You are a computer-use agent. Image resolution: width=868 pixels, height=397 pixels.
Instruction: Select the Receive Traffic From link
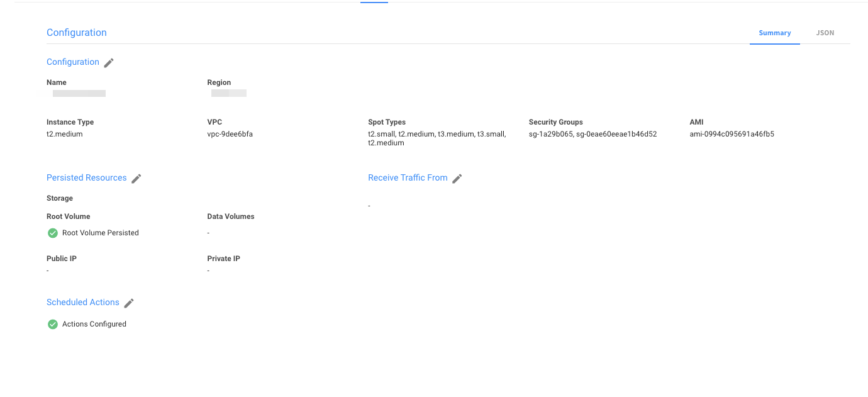pyautogui.click(x=408, y=177)
